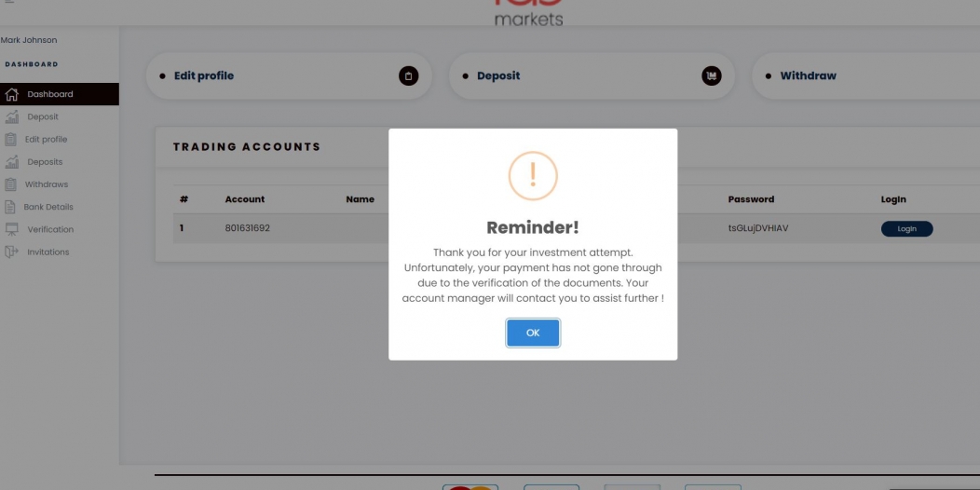Screen dimensions: 980x490
Task: Click the Deposits chart icon in sidebar
Action: [11, 162]
